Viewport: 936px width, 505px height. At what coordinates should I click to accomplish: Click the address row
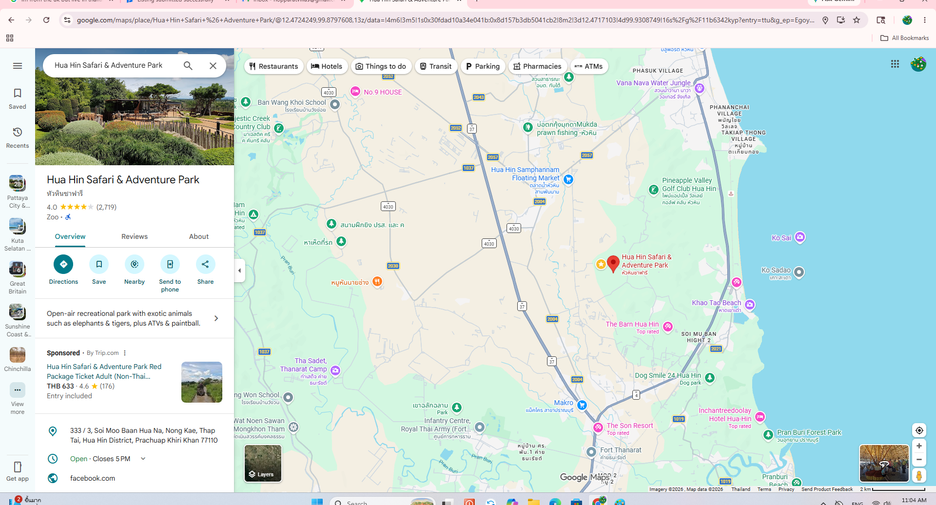click(x=134, y=435)
